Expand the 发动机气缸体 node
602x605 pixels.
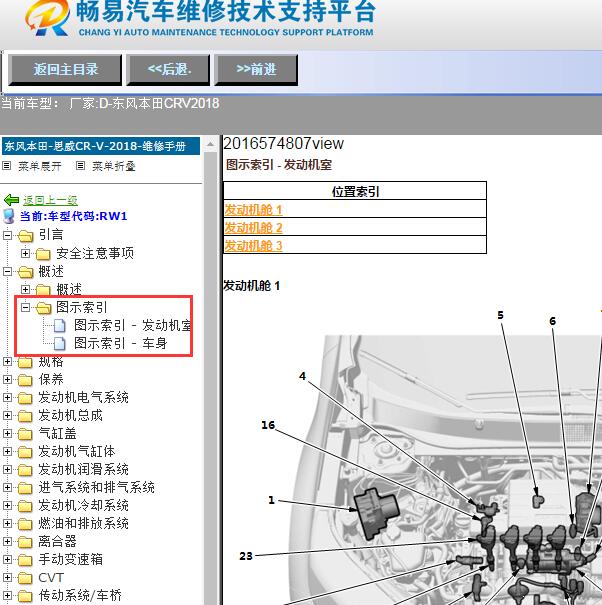coord(7,451)
